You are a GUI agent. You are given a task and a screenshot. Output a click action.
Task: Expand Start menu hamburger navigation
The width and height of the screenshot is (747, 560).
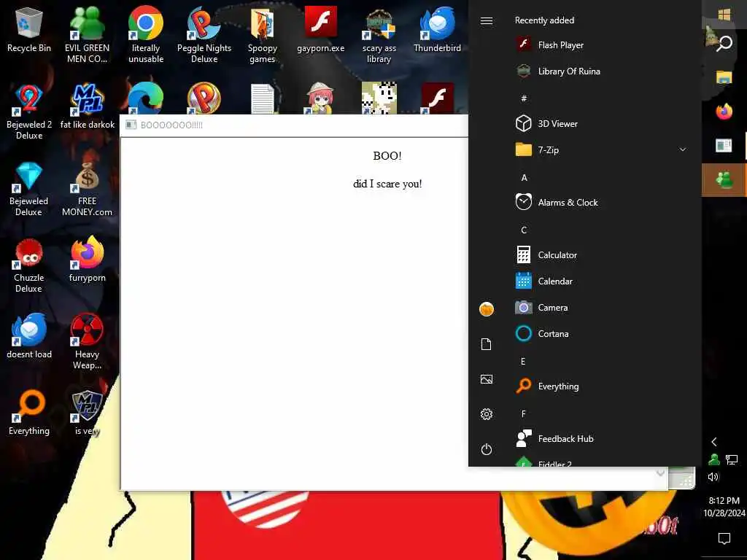coord(487,21)
